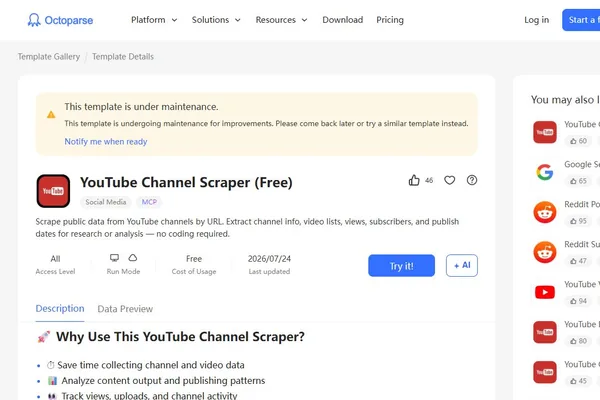Screen dimensions: 600x400
Task: Click the All access level value
Action: coord(55,259)
